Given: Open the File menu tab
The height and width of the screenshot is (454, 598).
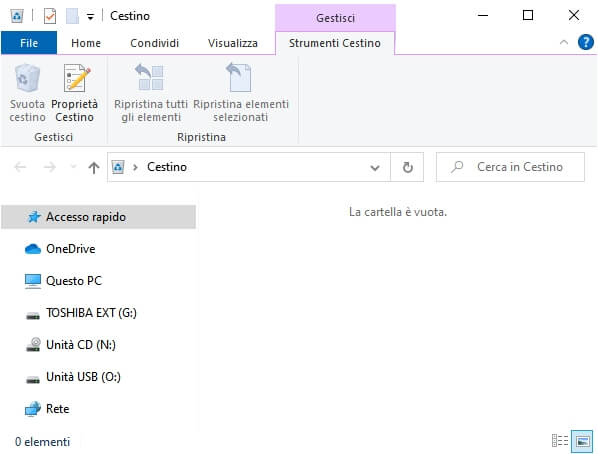Looking at the screenshot, I should click(x=29, y=43).
